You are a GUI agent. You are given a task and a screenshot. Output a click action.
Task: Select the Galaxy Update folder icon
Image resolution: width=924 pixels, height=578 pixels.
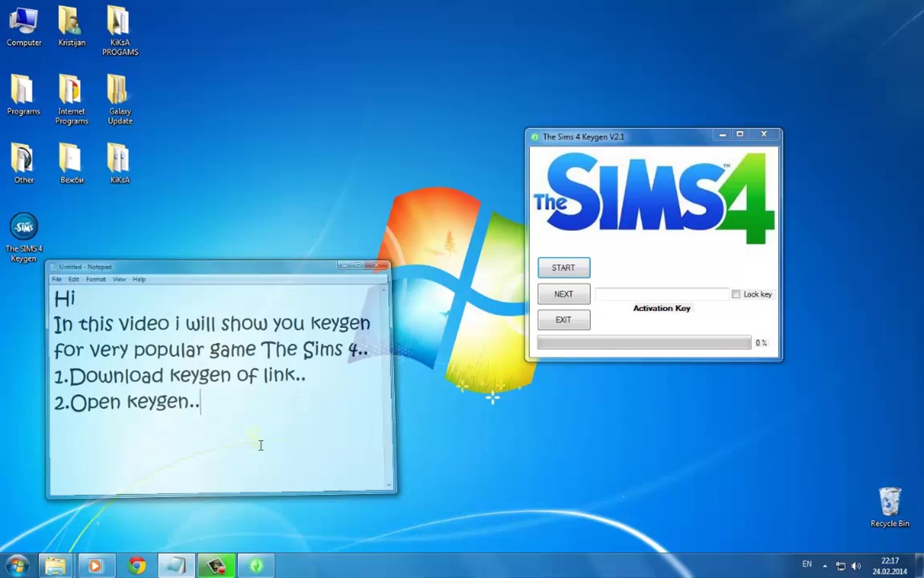[x=120, y=100]
